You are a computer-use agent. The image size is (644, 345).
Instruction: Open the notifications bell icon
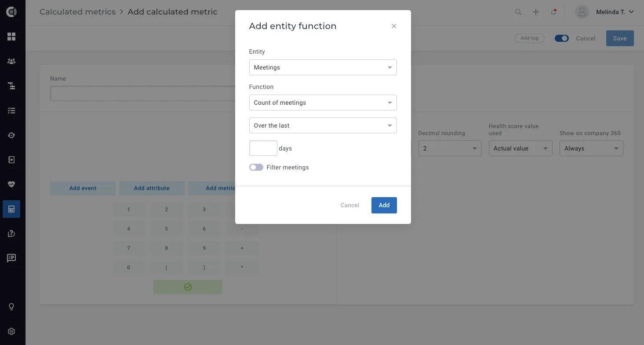[553, 12]
